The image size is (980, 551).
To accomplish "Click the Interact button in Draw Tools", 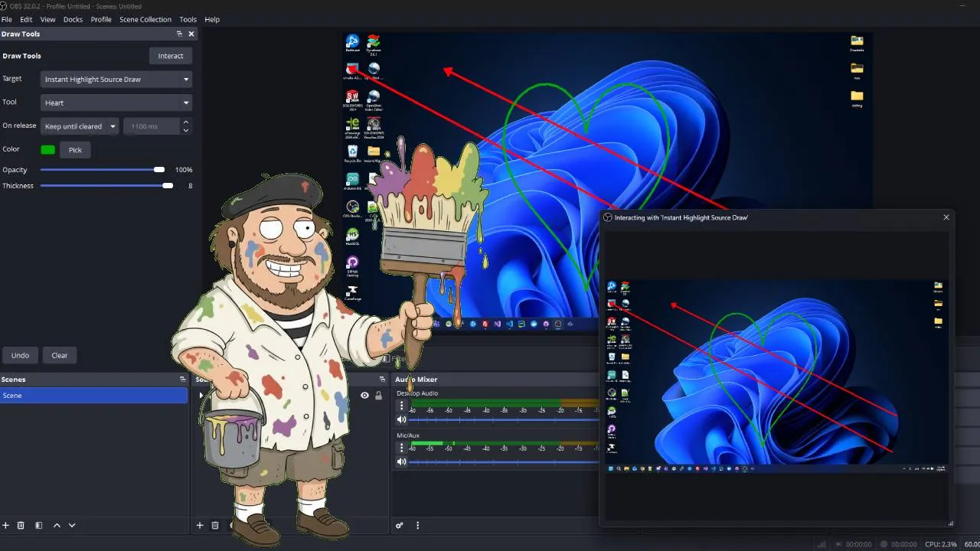I will (x=170, y=55).
